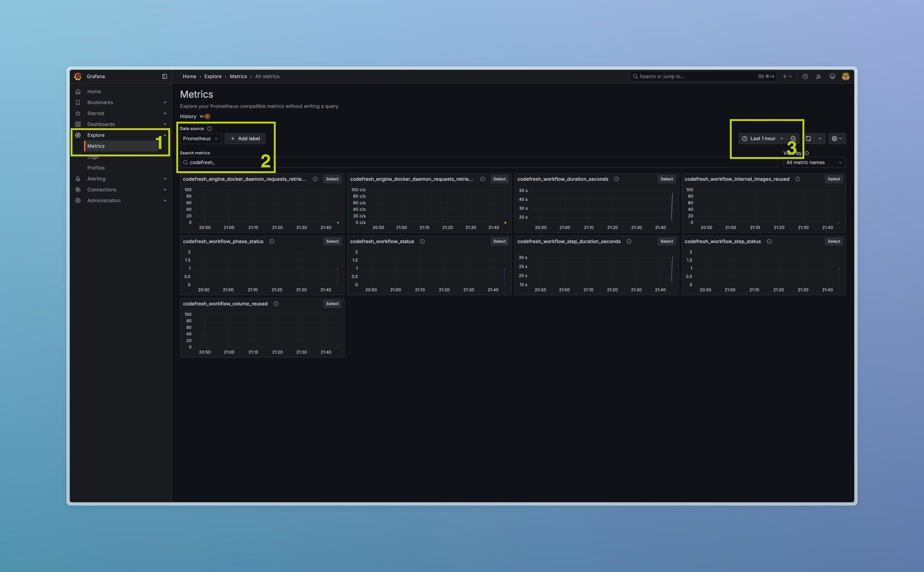The width and height of the screenshot is (924, 572).
Task: Open the Prometheus data source dropdown
Action: pyautogui.click(x=200, y=138)
